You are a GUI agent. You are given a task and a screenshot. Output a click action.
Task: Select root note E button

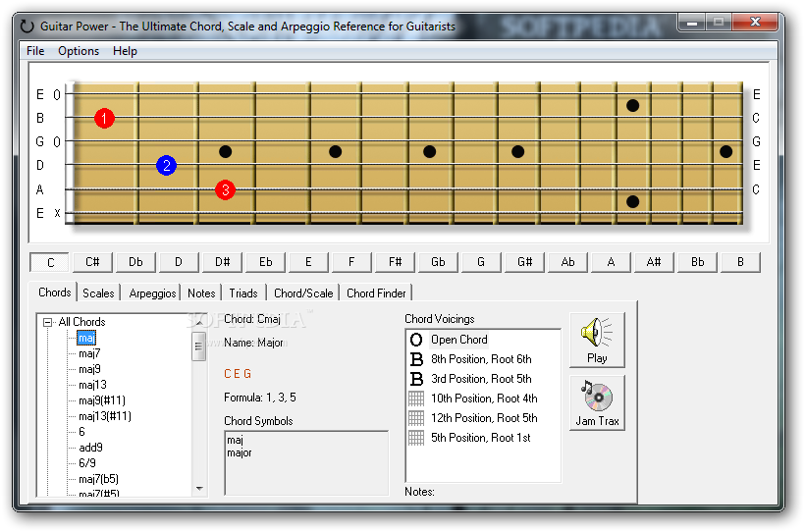point(308,262)
